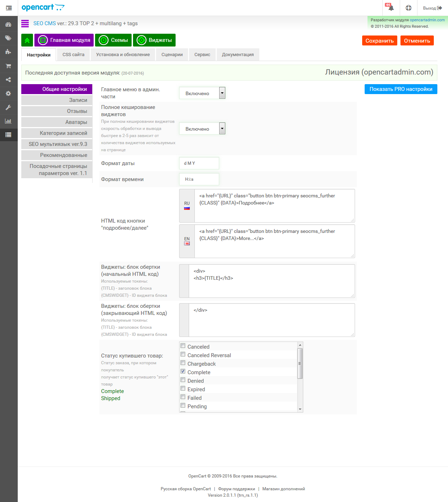This screenshot has width=448, height=502.
Task: Focus the Формат времени input field
Action: tap(199, 179)
